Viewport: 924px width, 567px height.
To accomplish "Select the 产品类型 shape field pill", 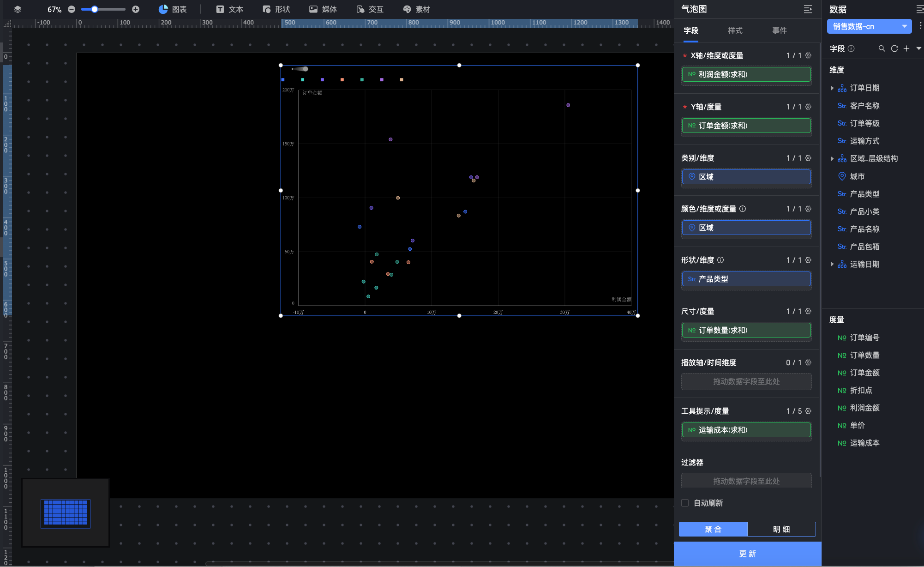I will coord(746,279).
